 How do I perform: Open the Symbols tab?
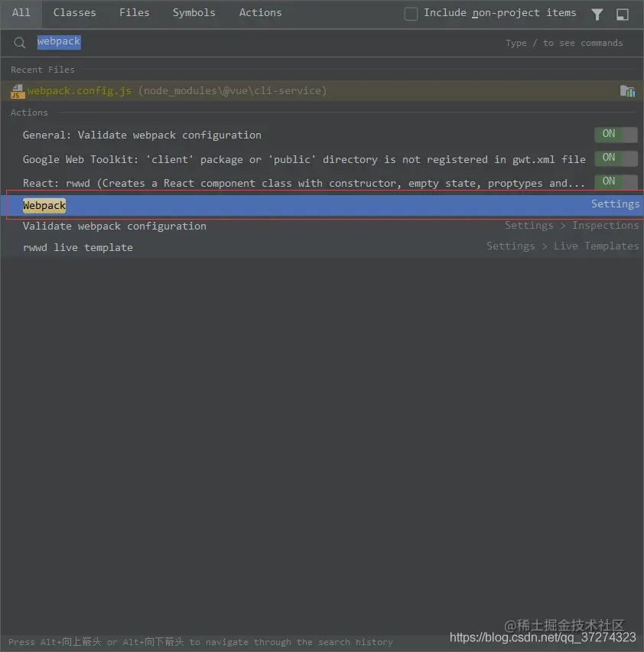click(194, 13)
